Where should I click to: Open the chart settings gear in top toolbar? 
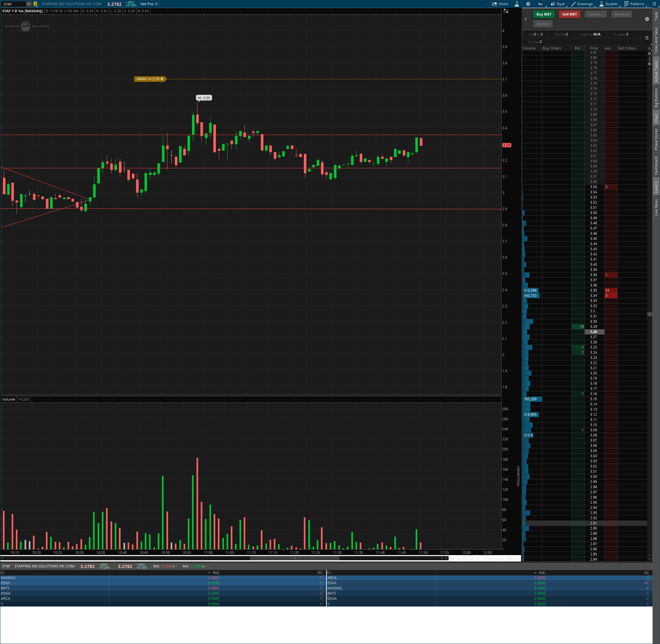tap(528, 4)
